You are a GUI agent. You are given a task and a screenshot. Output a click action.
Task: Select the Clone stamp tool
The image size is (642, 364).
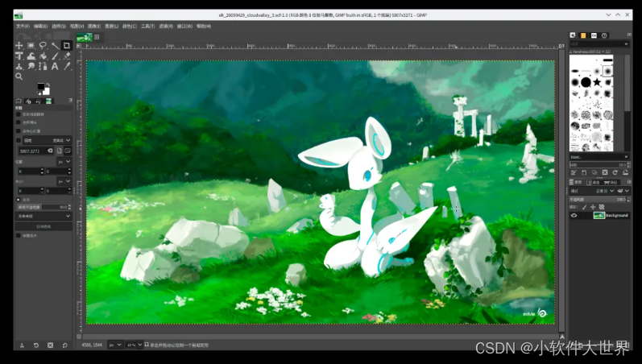click(x=19, y=66)
